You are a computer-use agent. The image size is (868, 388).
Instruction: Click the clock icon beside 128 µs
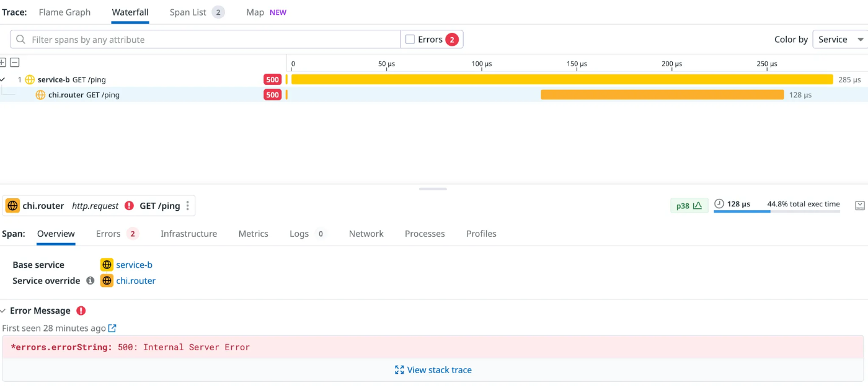click(719, 204)
